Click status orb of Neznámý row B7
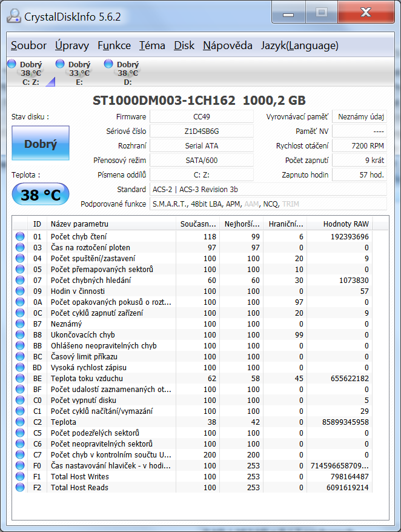Image resolution: width=401 pixels, height=532 pixels. [x=20, y=324]
